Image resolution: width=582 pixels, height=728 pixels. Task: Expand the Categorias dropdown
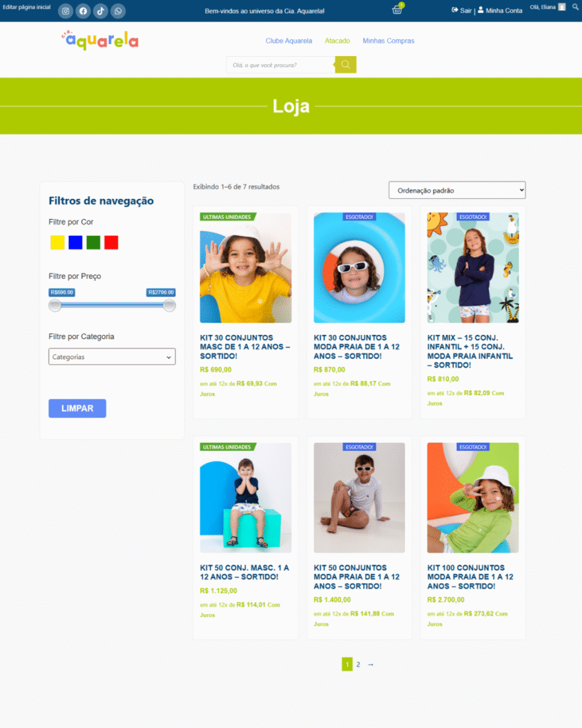pyautogui.click(x=112, y=357)
